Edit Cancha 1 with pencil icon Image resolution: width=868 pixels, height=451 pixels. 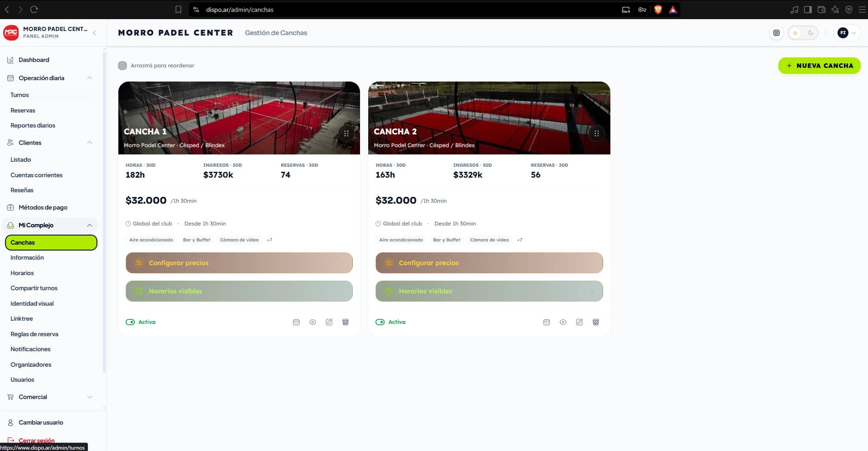[x=329, y=322]
